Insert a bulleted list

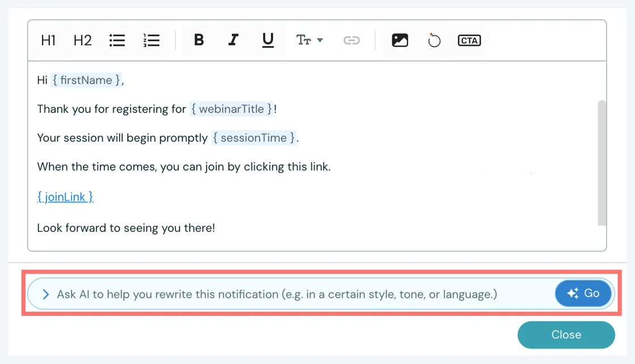point(117,40)
